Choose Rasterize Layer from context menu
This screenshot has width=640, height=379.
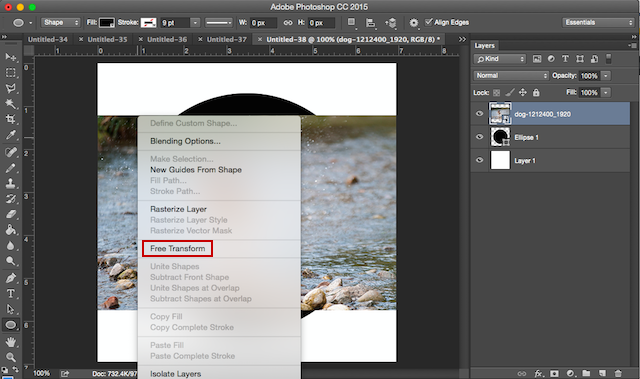pyautogui.click(x=178, y=209)
